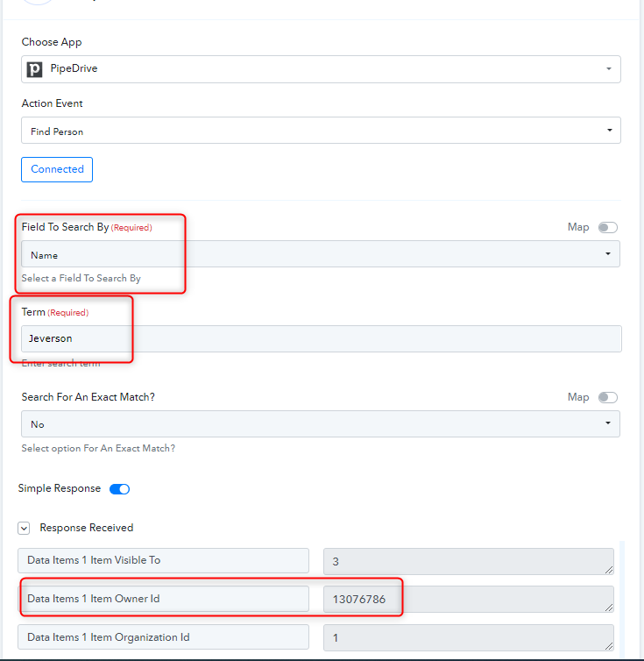Click the PipeDrive logo icon
The image size is (644, 661).
34,69
